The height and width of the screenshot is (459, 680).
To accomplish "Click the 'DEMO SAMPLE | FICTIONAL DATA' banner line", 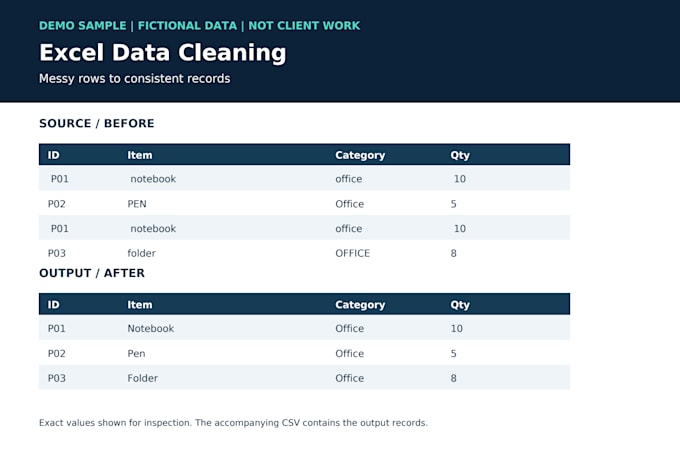I will (199, 26).
